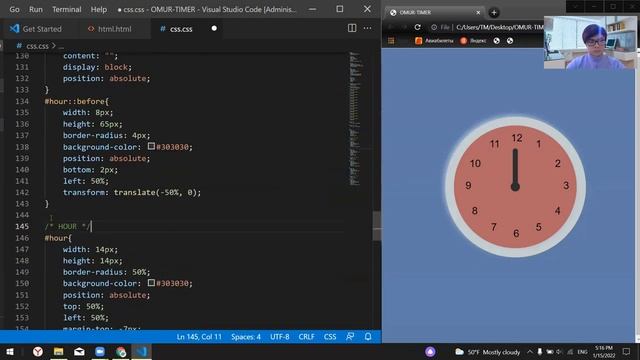Open the Run menu
This screenshot has height=360, width=640.
pyautogui.click(x=36, y=9)
